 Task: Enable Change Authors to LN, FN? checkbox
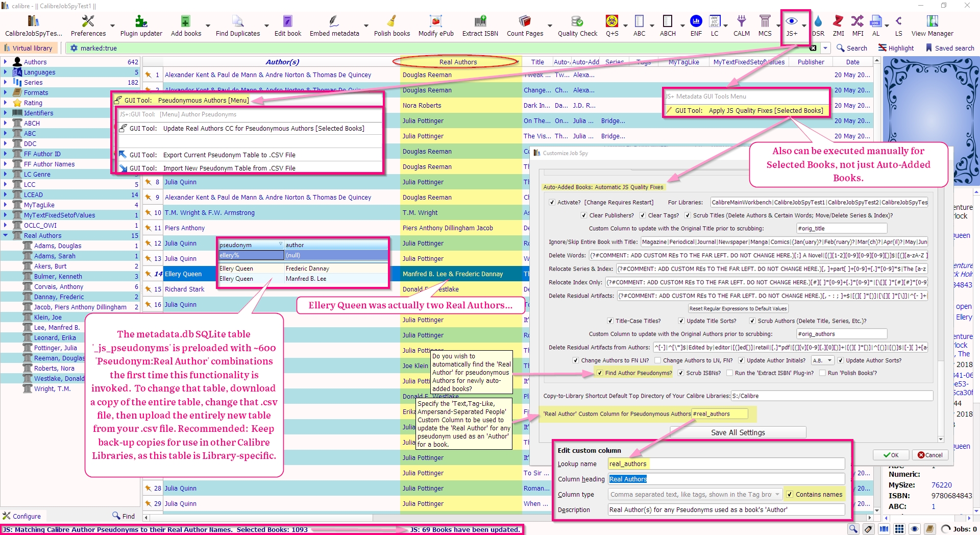[658, 360]
